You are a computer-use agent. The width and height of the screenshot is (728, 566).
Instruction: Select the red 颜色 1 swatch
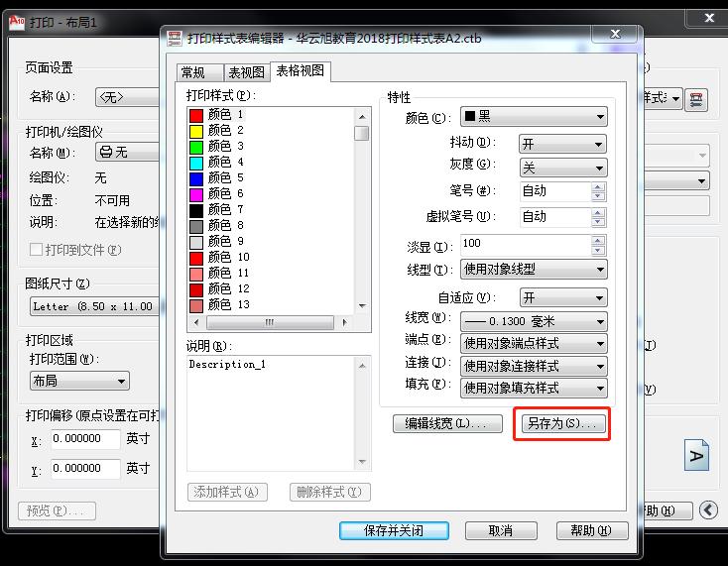coord(196,115)
